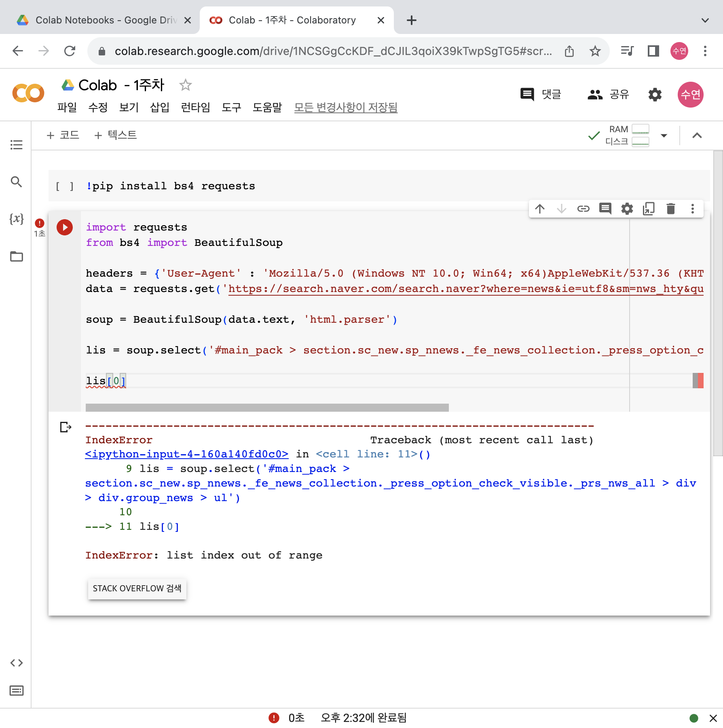The width and height of the screenshot is (723, 728).
Task: Open the 보기 menu
Action: click(129, 107)
